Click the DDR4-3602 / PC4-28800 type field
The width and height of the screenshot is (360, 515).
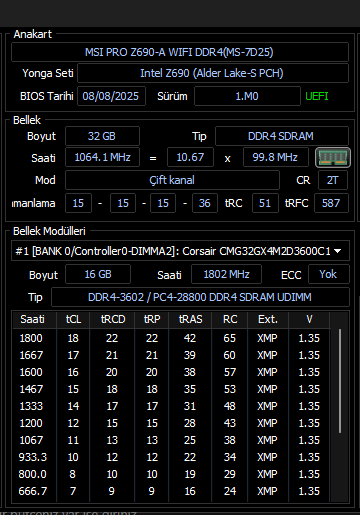pos(200,297)
